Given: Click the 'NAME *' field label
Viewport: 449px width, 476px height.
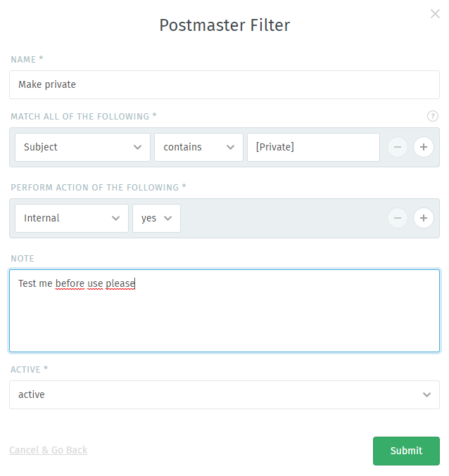Looking at the screenshot, I should (x=27, y=60).
